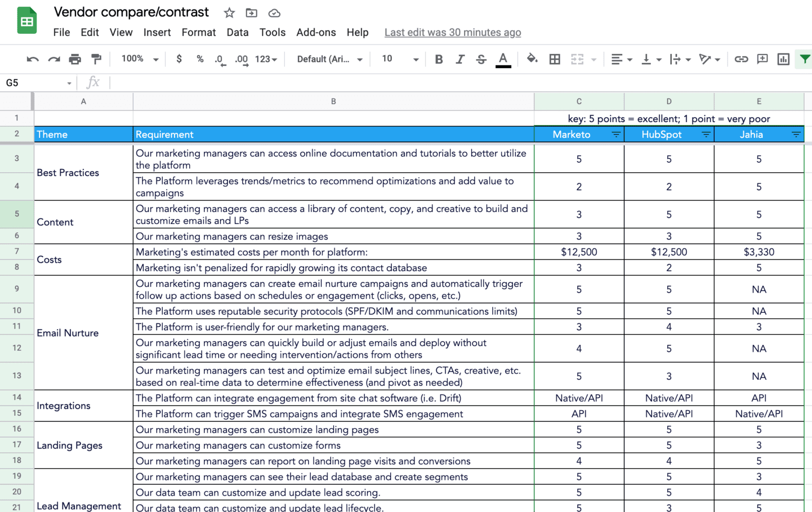Open the Marketo column filter

616,135
